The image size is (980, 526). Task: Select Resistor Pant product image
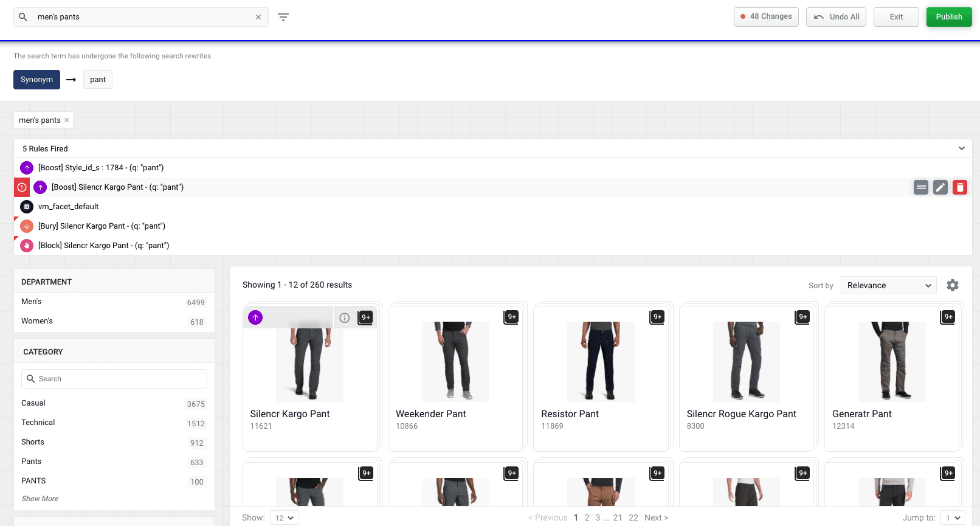(x=601, y=362)
